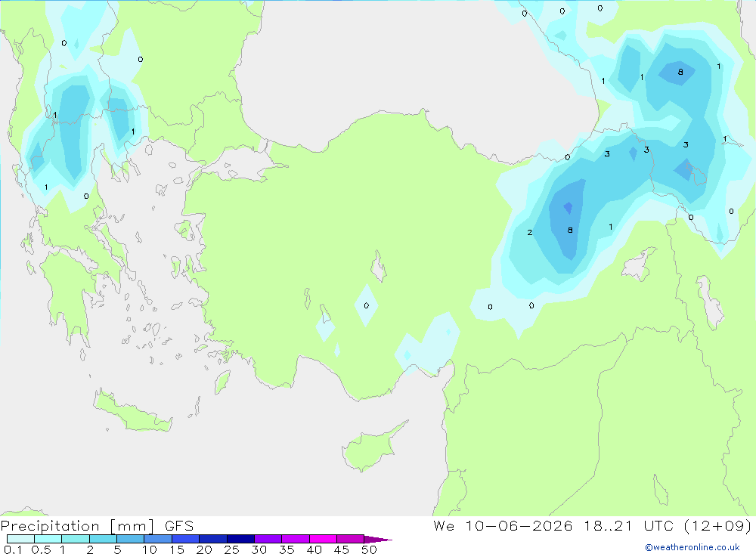Click the 0.1 to 0.5 mm legend swatch
756x554 pixels.
(20, 539)
